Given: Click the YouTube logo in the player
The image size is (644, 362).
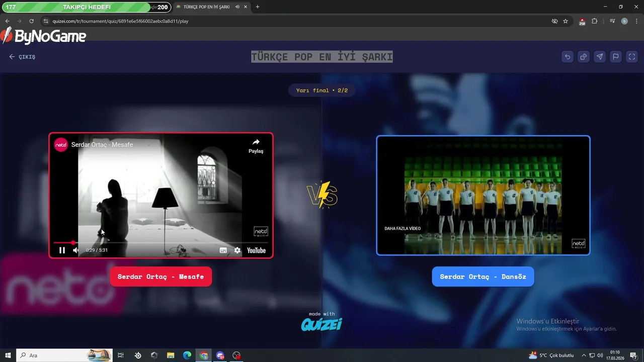Looking at the screenshot, I should [x=256, y=250].
